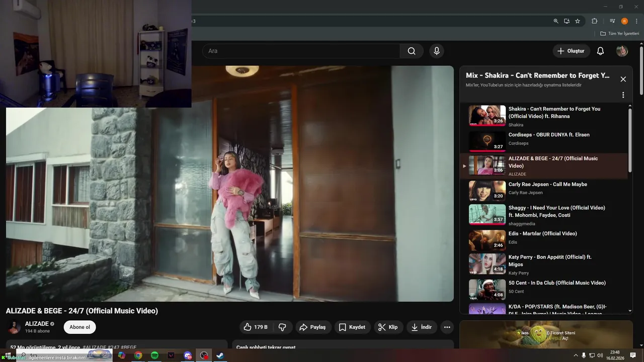This screenshot has height=362, width=644.
Task: Open Spotify from the taskbar
Action: point(154,355)
